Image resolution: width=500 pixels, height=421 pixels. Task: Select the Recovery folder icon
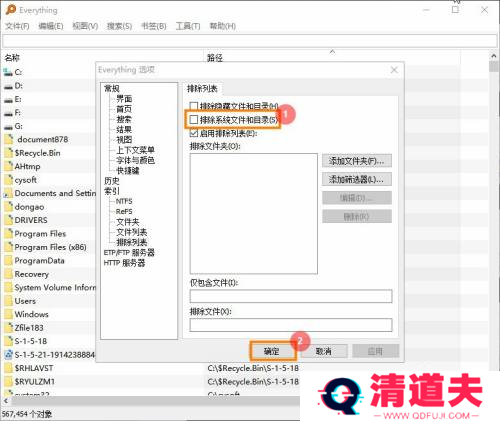[9, 274]
